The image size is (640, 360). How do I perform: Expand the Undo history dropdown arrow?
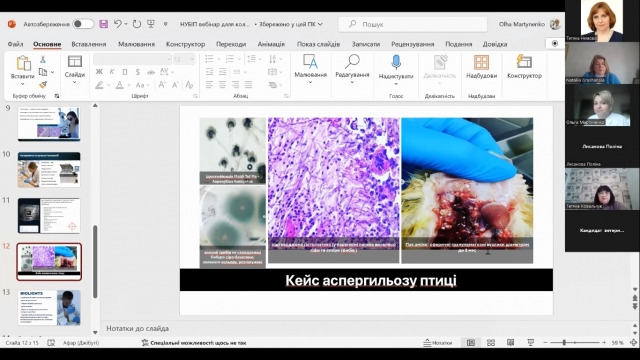pyautogui.click(x=126, y=24)
